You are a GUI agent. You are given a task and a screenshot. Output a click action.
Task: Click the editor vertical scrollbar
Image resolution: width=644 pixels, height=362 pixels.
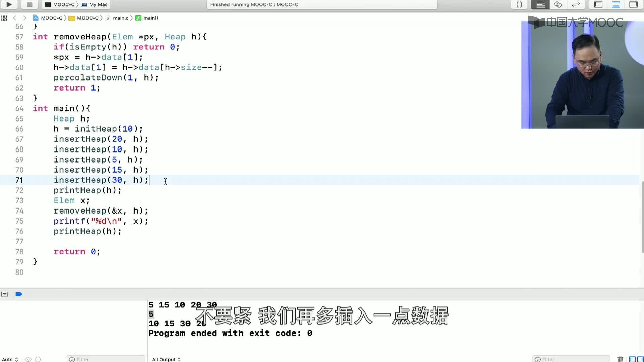point(642,217)
